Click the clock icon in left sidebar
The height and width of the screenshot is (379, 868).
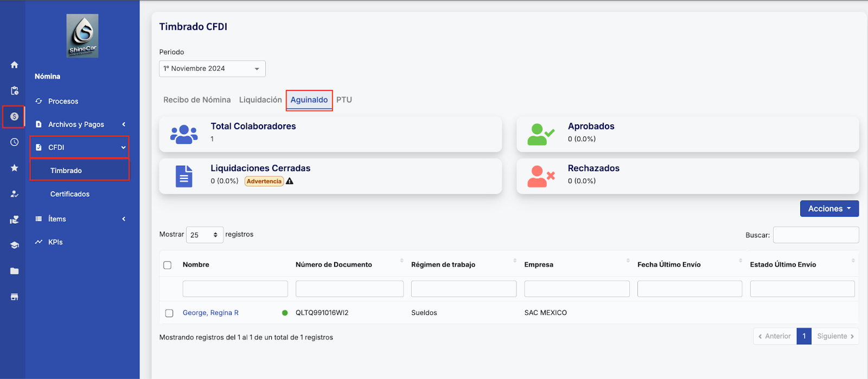[15, 142]
